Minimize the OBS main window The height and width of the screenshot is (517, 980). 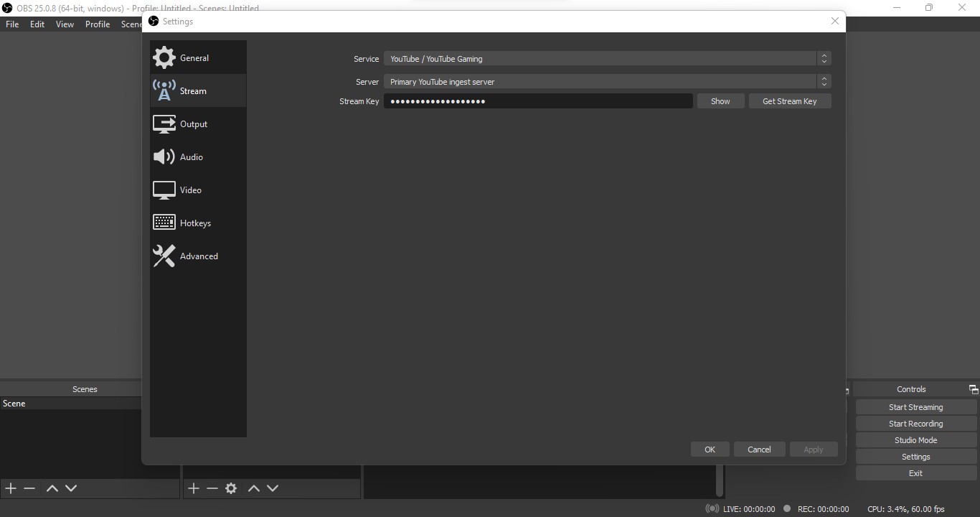coord(897,8)
